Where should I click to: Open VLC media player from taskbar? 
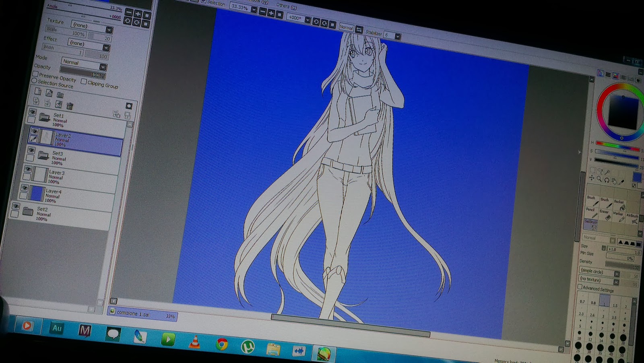coord(195,342)
